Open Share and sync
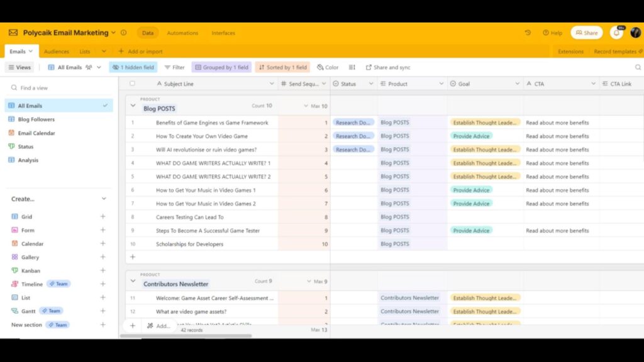The width and height of the screenshot is (644, 362). (387, 67)
